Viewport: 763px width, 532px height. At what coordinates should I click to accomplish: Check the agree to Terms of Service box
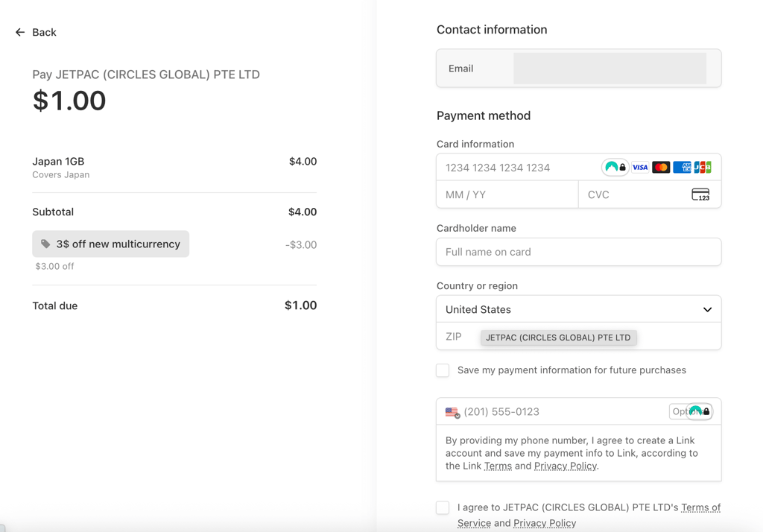click(x=443, y=507)
